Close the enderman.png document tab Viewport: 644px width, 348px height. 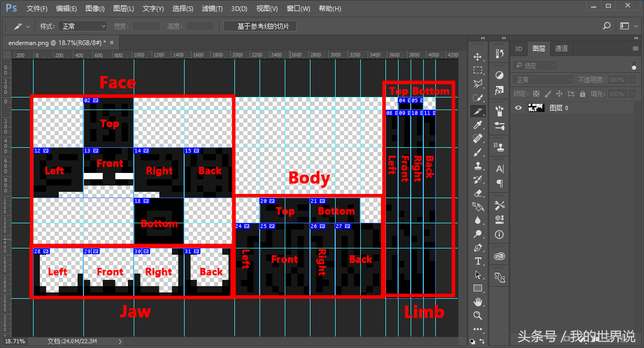[111, 42]
